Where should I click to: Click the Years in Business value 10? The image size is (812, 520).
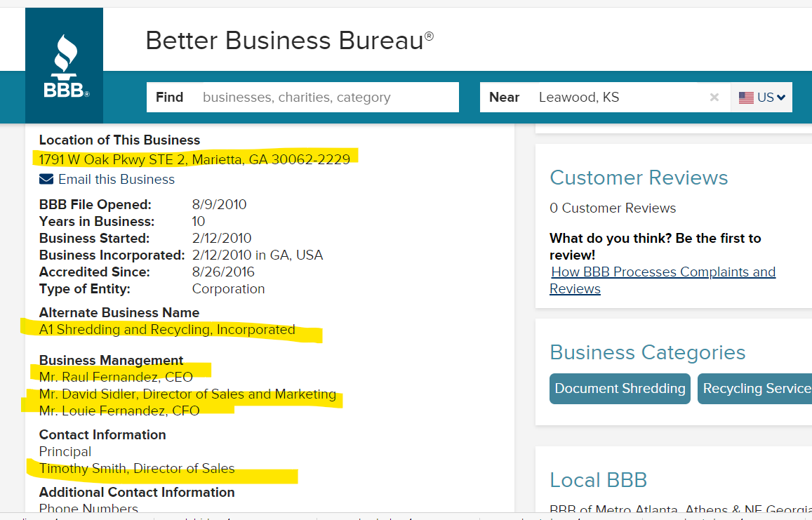coord(199,221)
